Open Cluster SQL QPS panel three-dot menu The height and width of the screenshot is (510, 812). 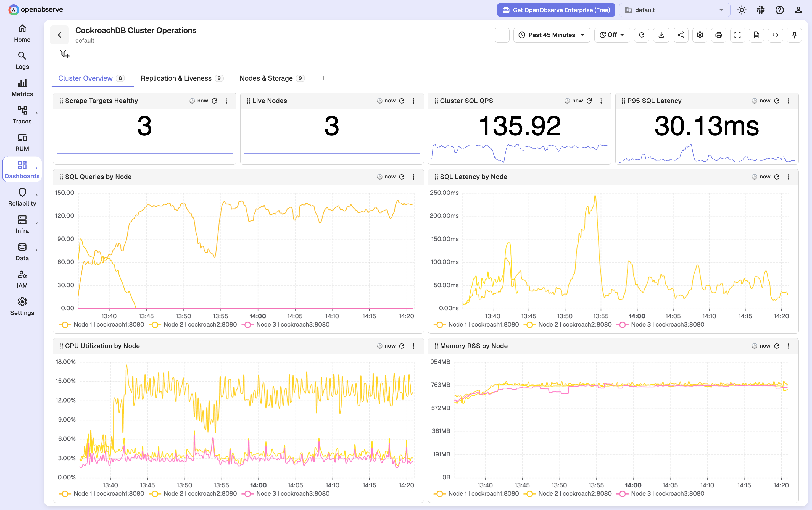(x=601, y=101)
